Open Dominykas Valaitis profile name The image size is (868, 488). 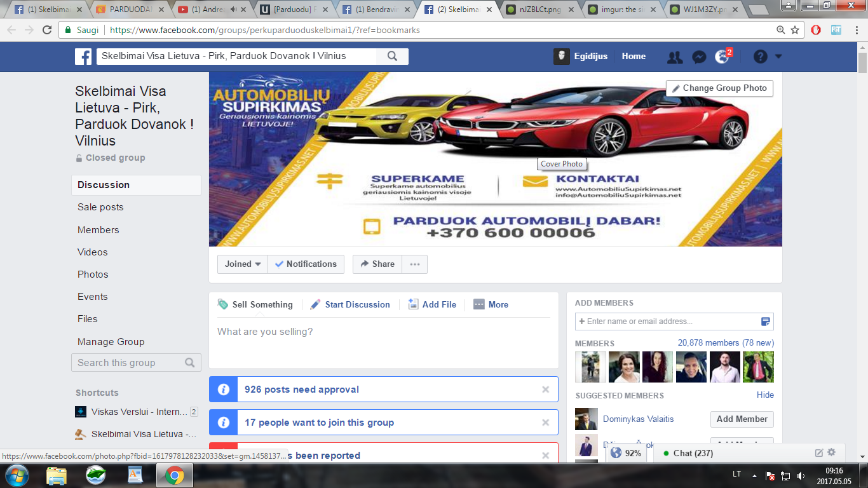point(638,419)
